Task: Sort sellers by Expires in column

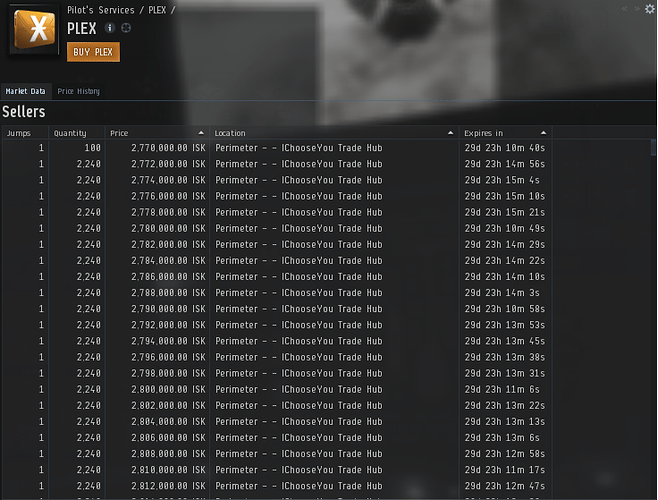Action: 506,133
